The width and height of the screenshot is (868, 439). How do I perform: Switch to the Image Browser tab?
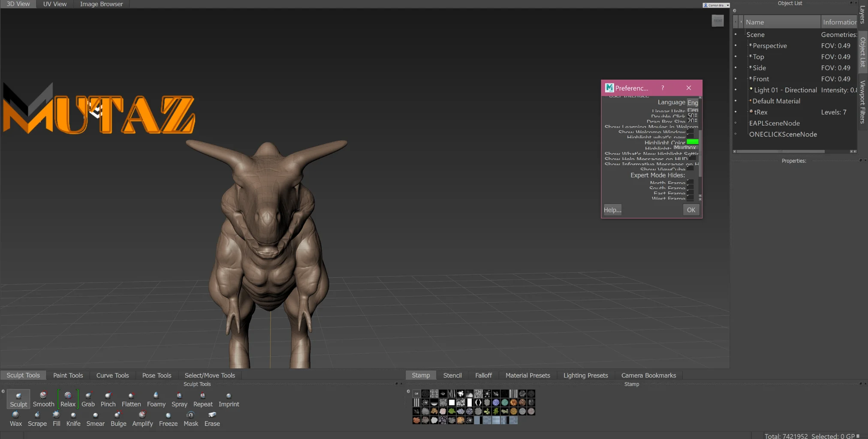[101, 4]
